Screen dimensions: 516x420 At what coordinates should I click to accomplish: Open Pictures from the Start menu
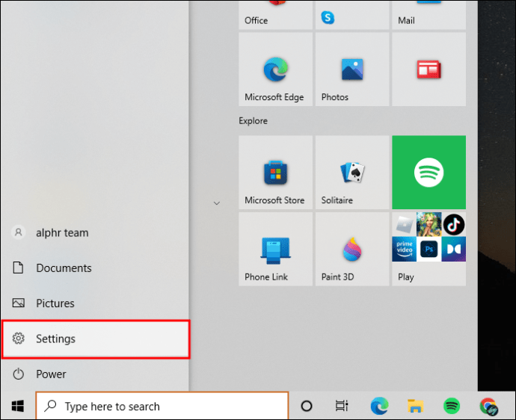pyautogui.click(x=95, y=303)
